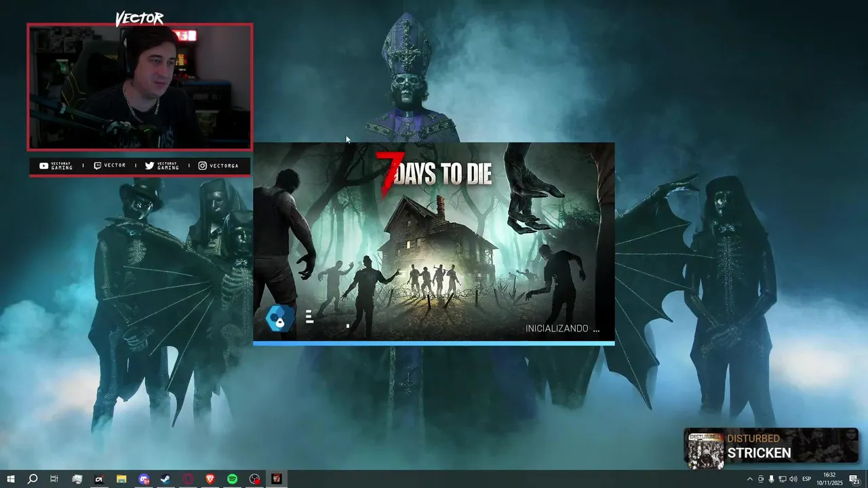Open the volume speaker tray icon

[793, 479]
